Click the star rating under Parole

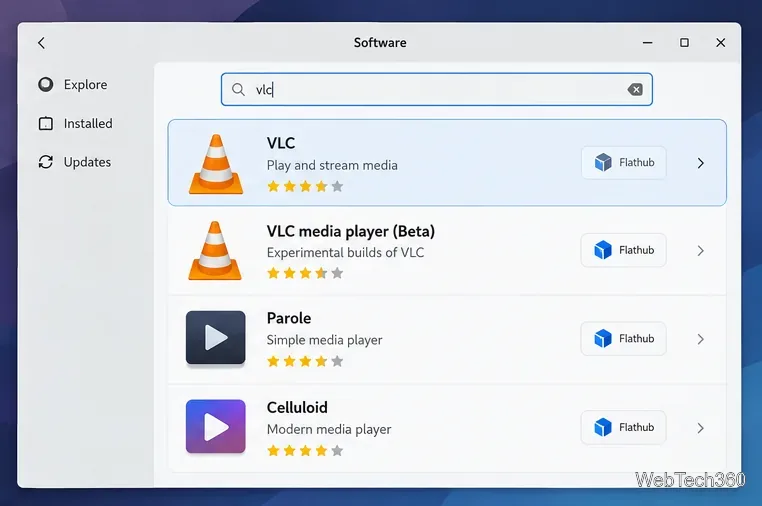point(305,361)
